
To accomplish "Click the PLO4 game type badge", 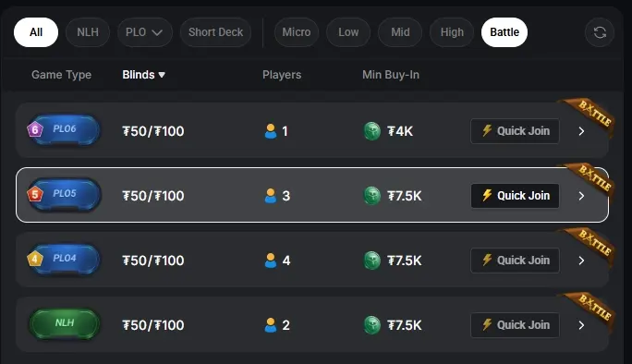I will [63, 260].
